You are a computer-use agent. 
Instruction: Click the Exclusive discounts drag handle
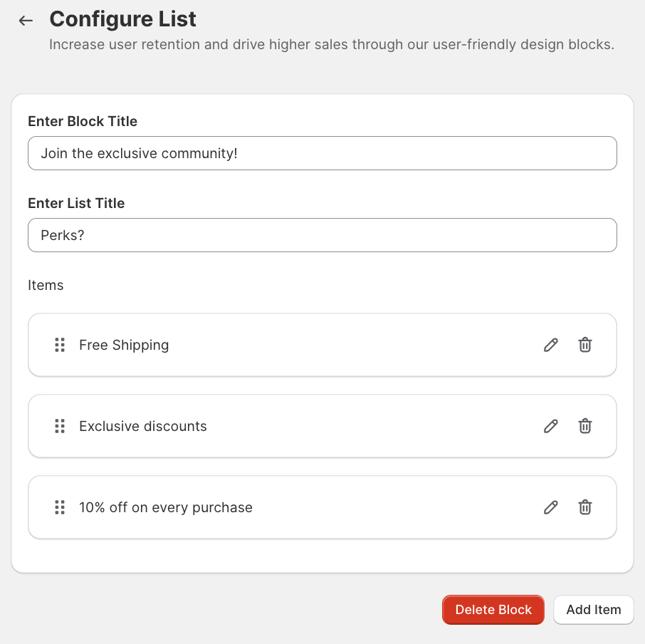[x=60, y=426]
